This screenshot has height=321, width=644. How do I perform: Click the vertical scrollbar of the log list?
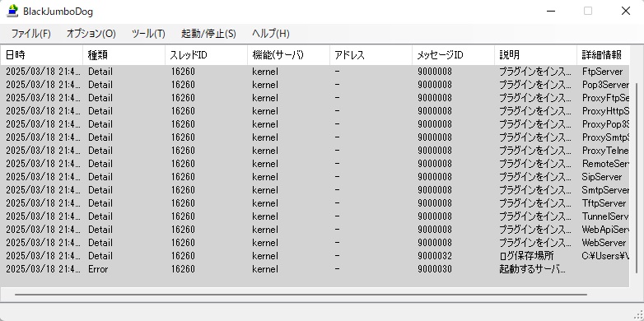pos(637,179)
